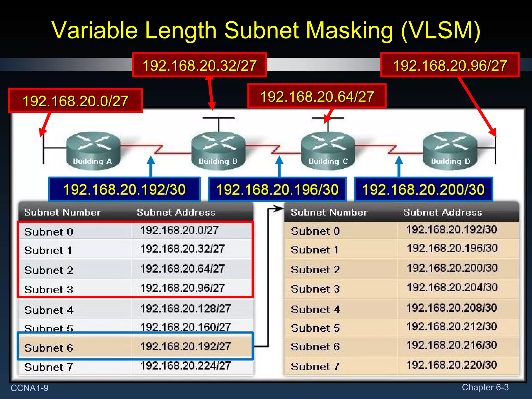Click cell 192.168.20.196/30 in right table
Image resolution: width=532 pixels, height=399 pixels.
(452, 248)
